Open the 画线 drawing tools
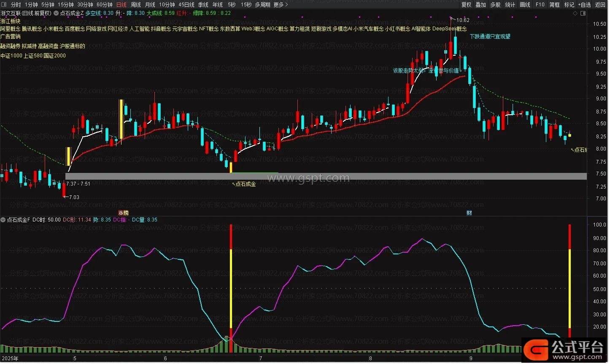Image resolution: width=610 pixels, height=364 pixels. 525,5
